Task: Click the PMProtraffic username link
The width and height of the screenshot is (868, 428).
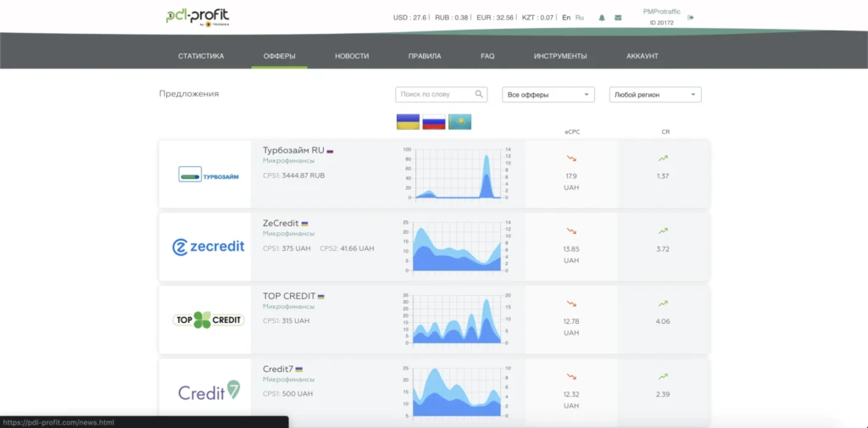Action: [661, 12]
